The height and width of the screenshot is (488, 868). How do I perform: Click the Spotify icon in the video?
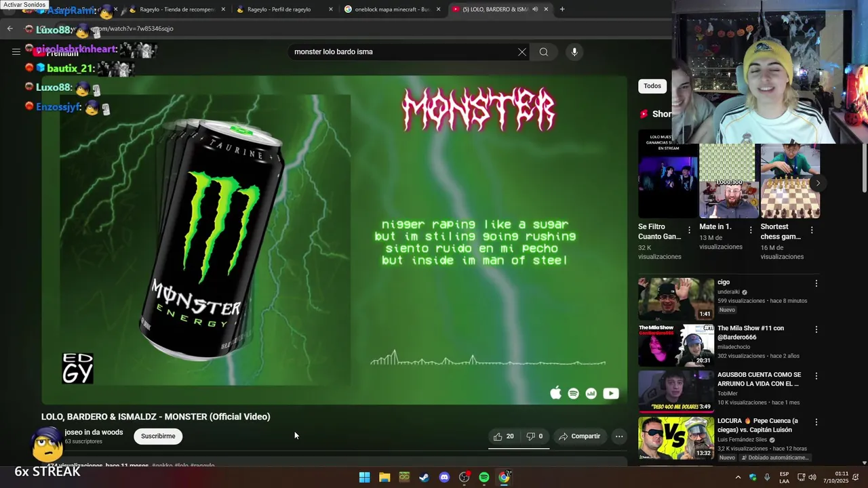pyautogui.click(x=574, y=393)
